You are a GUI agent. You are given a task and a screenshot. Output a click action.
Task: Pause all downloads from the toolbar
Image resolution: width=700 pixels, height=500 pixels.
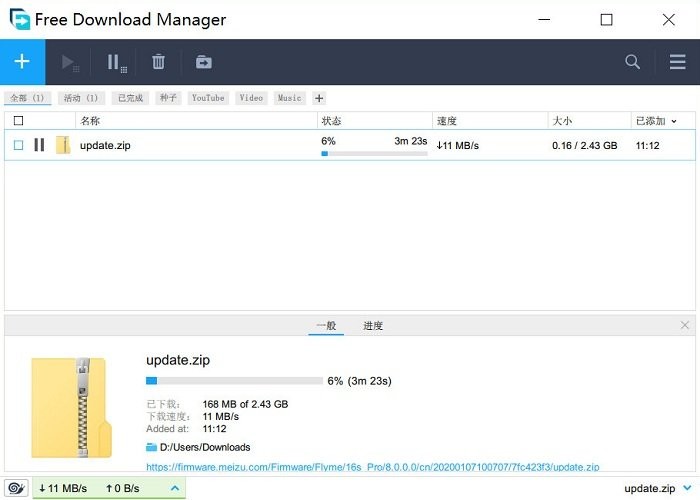pyautogui.click(x=116, y=62)
